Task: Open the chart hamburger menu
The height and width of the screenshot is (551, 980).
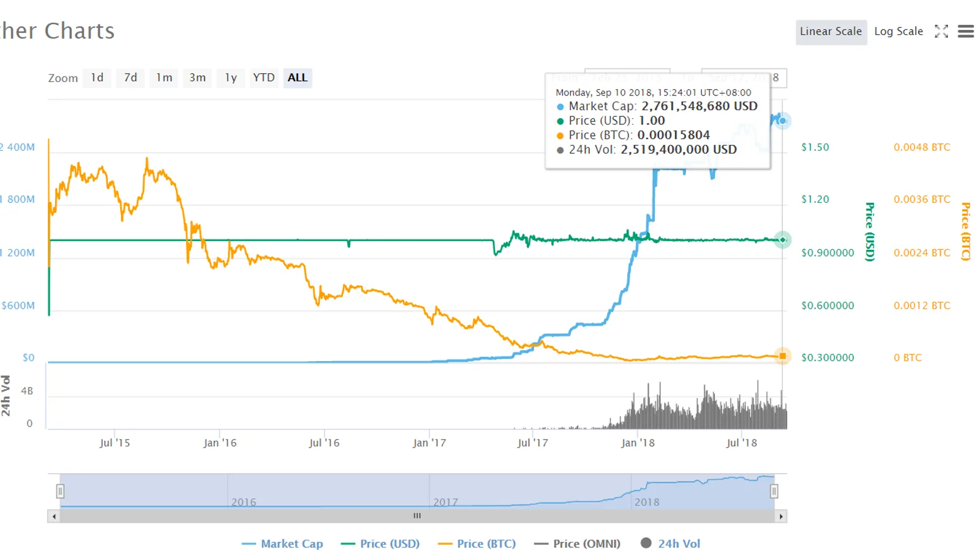Action: [966, 31]
